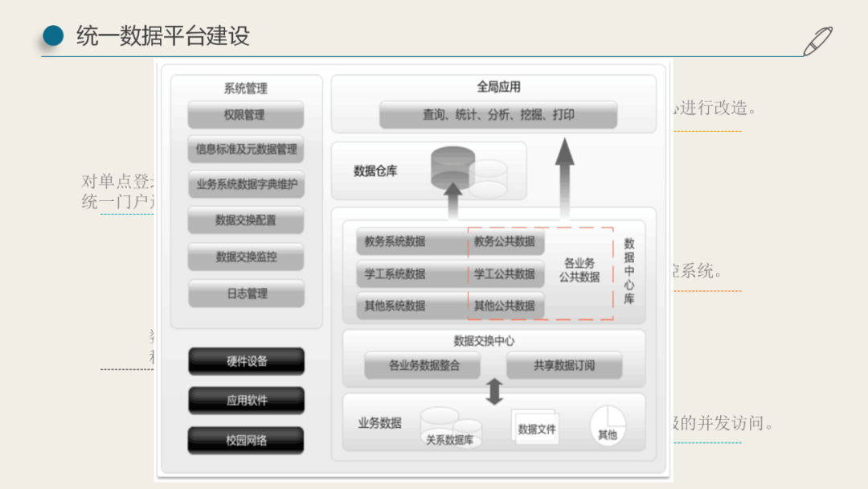Click 查询、统计、分析、挖掘、打印 bar

pyautogui.click(x=498, y=115)
